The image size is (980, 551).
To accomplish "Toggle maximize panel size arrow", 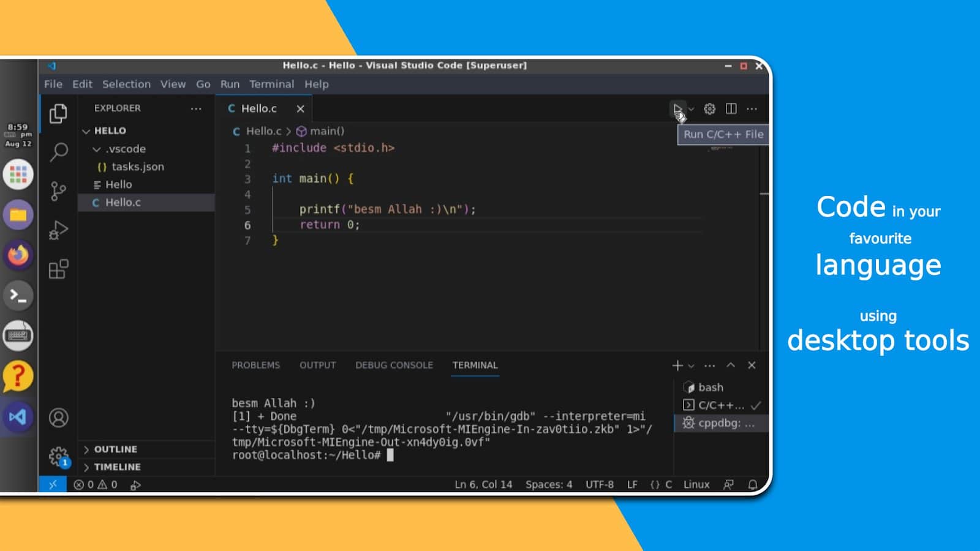I will click(731, 365).
